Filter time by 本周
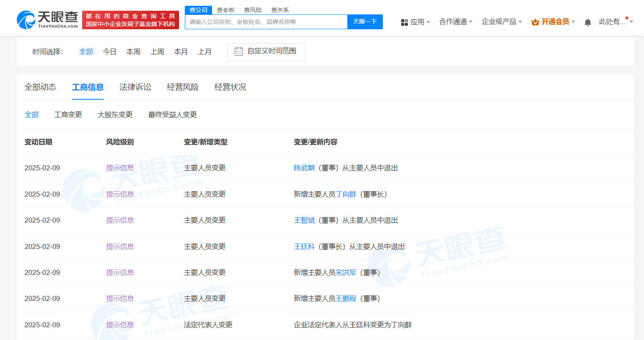 (x=133, y=52)
